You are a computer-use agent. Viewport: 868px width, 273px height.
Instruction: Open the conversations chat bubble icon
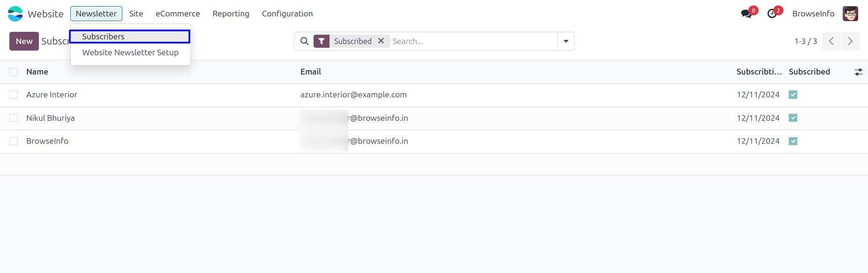(x=747, y=14)
